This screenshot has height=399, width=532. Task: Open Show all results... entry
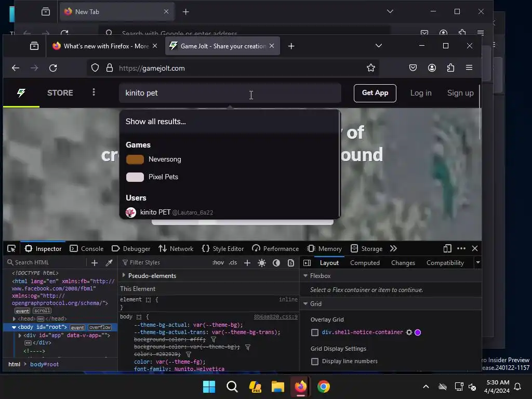point(229,122)
